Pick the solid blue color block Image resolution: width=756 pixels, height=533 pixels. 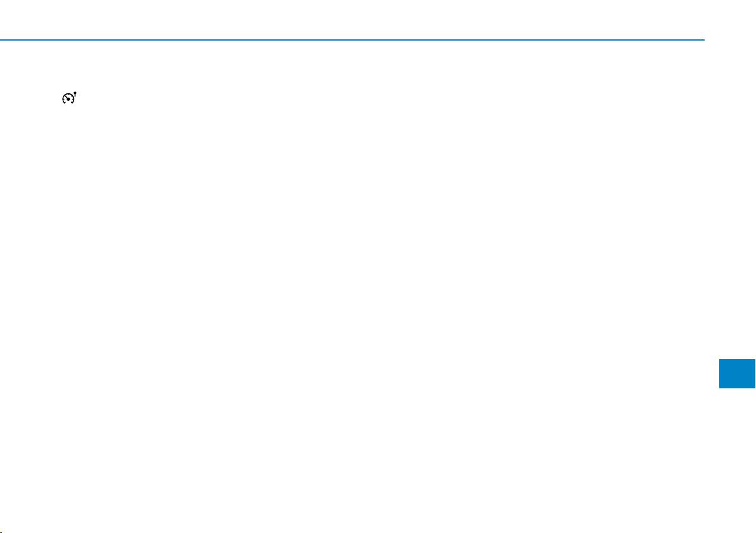[x=737, y=373]
